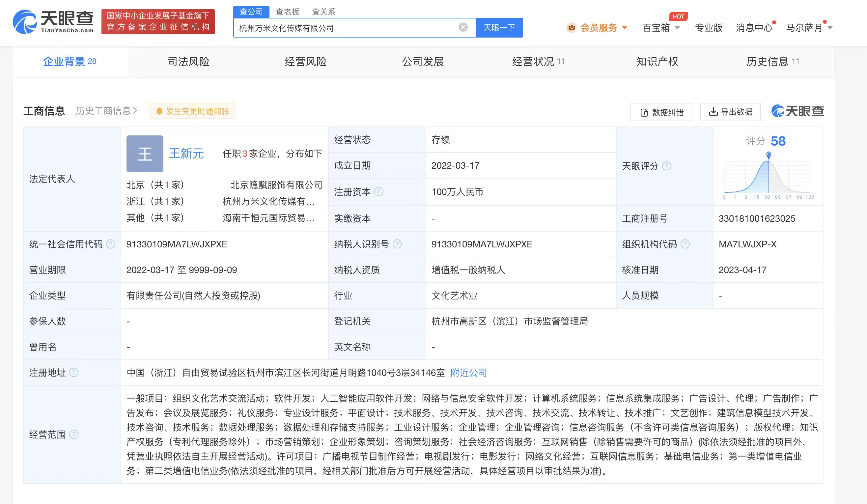Open the 王新元 profile link

[186, 154]
